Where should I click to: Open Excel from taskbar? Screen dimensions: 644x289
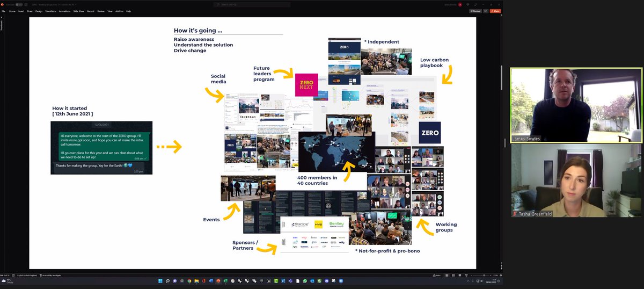coord(225,281)
